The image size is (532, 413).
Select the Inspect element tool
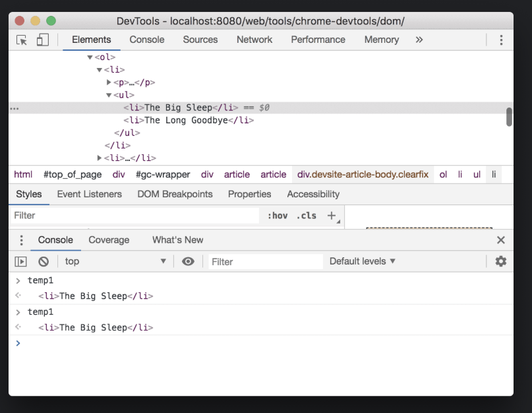[20, 40]
